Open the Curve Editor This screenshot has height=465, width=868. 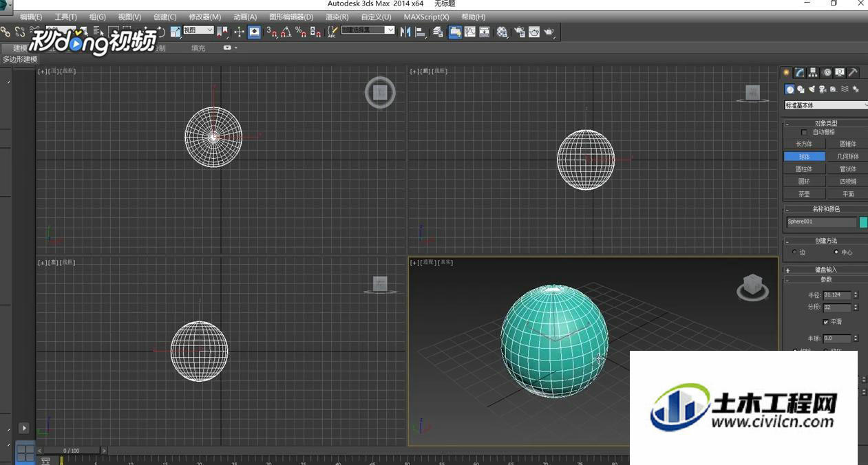[x=470, y=32]
